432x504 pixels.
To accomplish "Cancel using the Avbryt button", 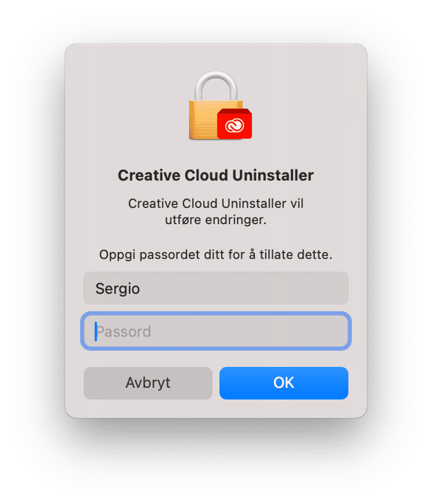I will pyautogui.click(x=147, y=383).
